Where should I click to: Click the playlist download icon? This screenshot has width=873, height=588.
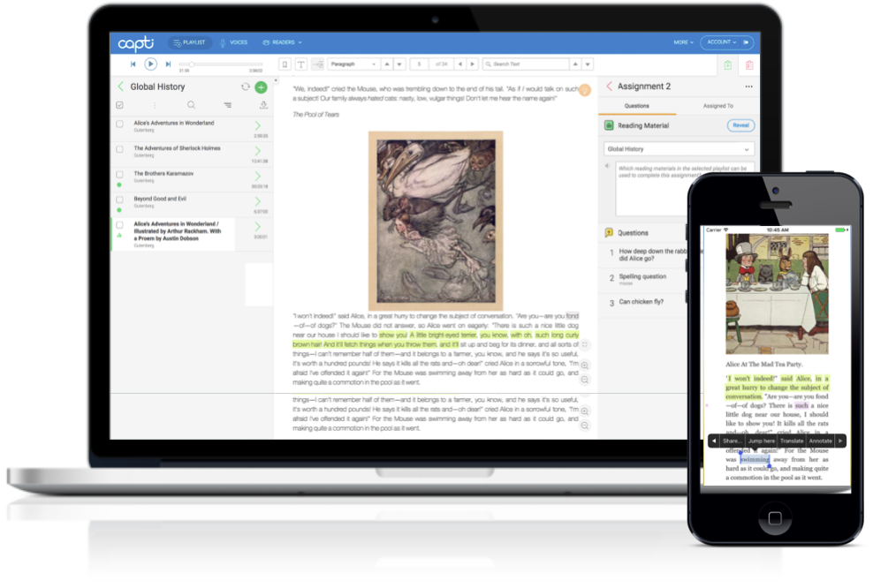coord(263,105)
